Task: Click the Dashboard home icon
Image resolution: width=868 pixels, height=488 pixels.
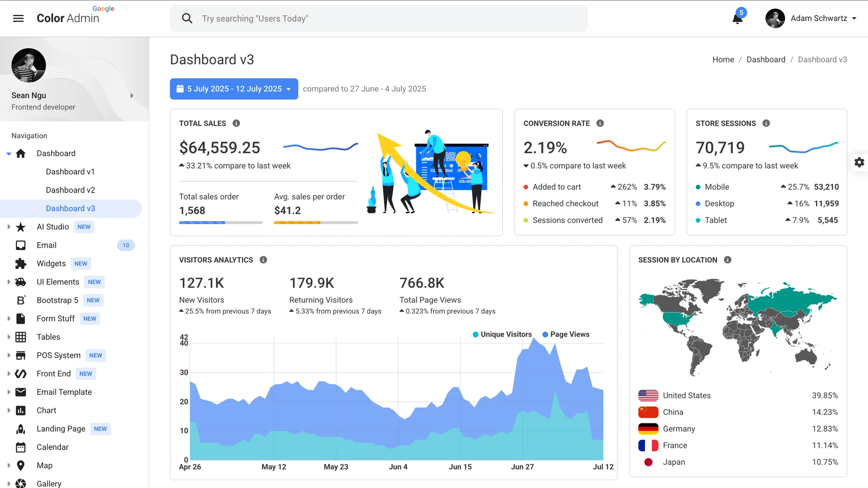Action: 20,154
